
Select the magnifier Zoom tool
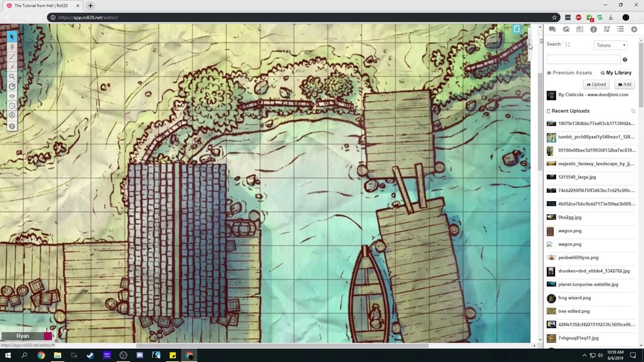pyautogui.click(x=12, y=76)
